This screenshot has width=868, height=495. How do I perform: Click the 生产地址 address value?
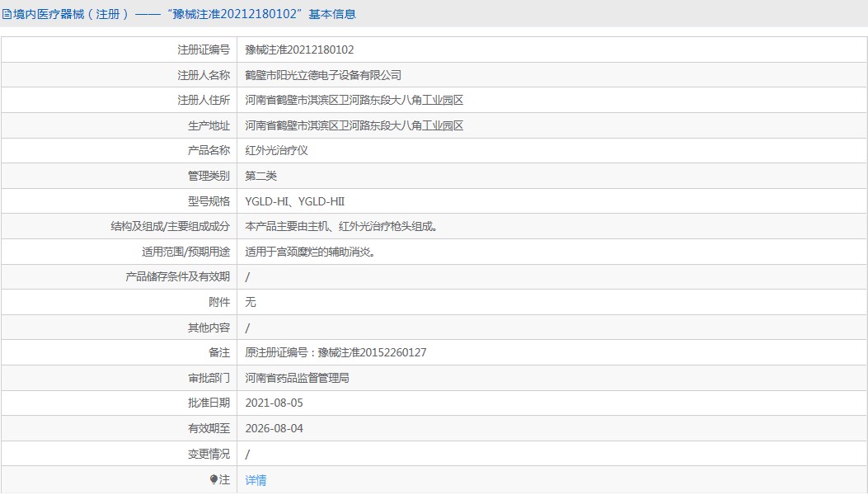tap(354, 126)
